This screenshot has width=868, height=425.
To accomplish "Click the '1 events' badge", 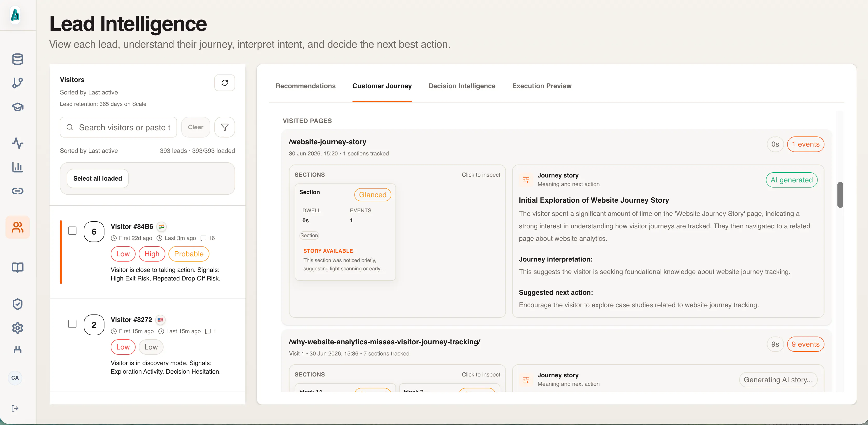I will (x=806, y=144).
